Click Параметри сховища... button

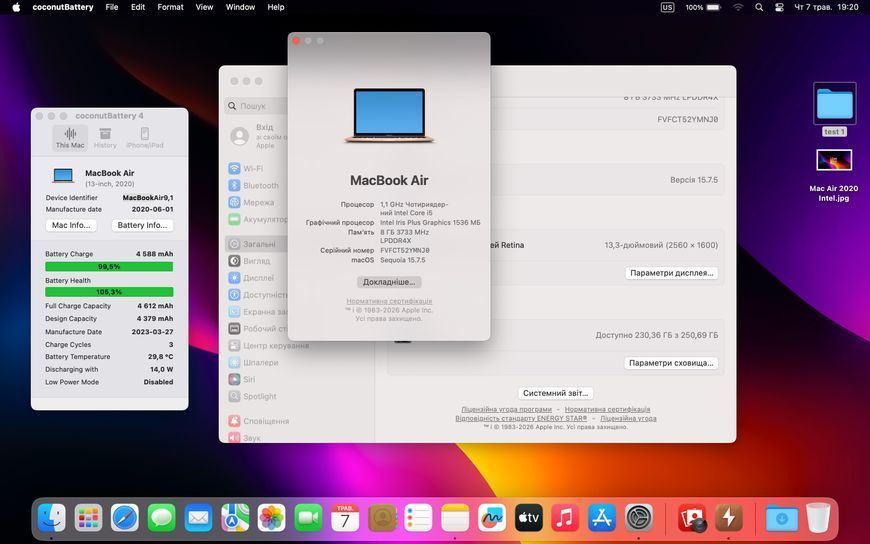pyautogui.click(x=671, y=363)
